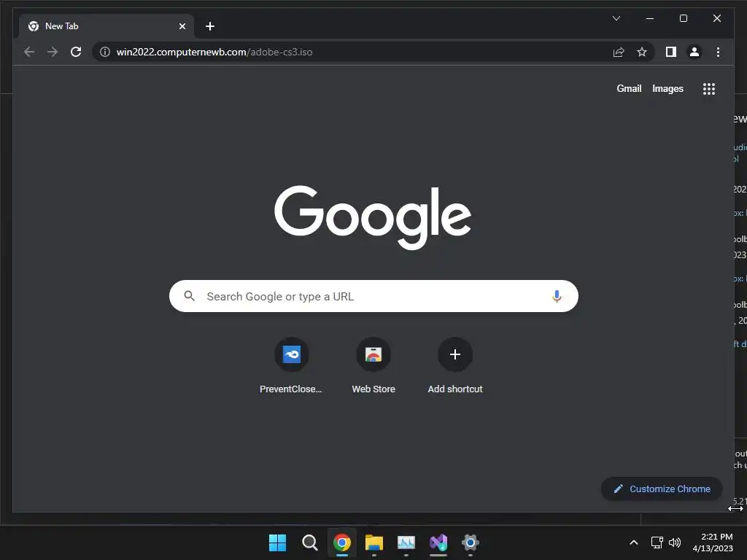Click the Google logo
The width and height of the screenshot is (747, 560).
373,217
